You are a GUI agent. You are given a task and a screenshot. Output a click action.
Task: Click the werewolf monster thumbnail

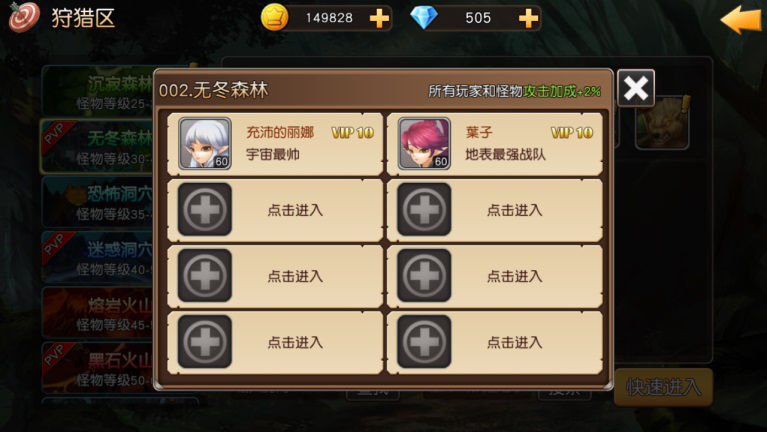662,122
